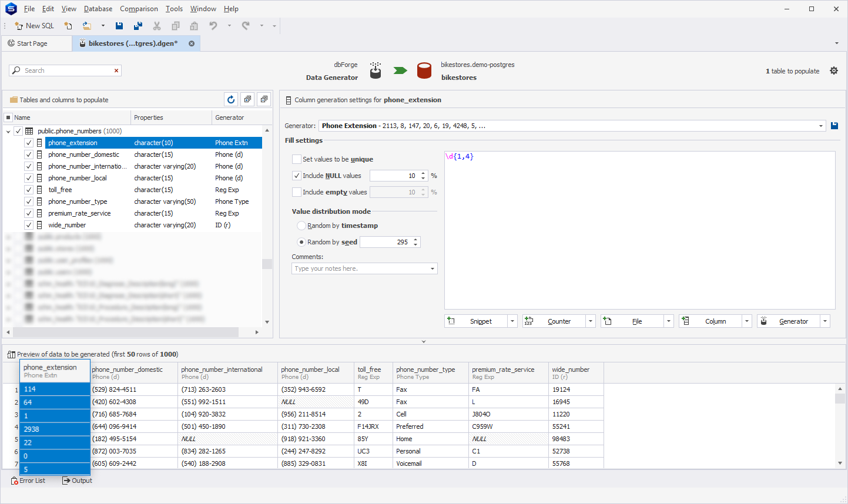
Task: Click the New SQL toolbar button
Action: point(34,26)
